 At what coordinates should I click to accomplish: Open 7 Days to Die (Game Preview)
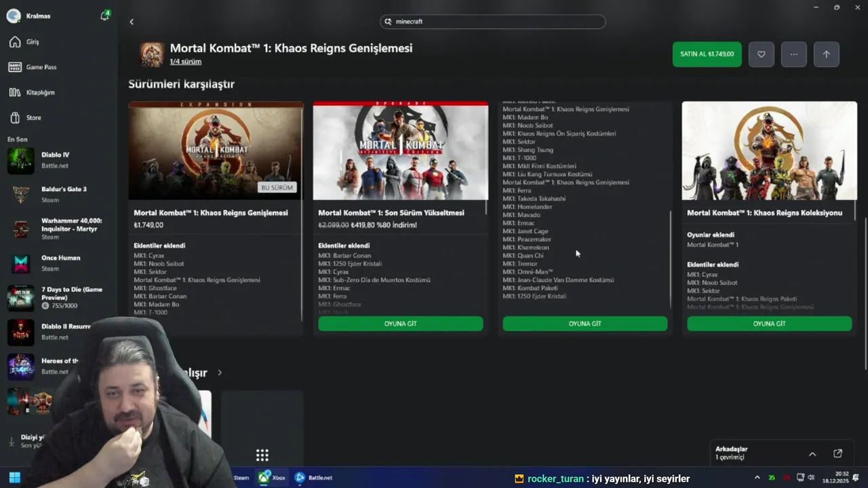pos(54,298)
